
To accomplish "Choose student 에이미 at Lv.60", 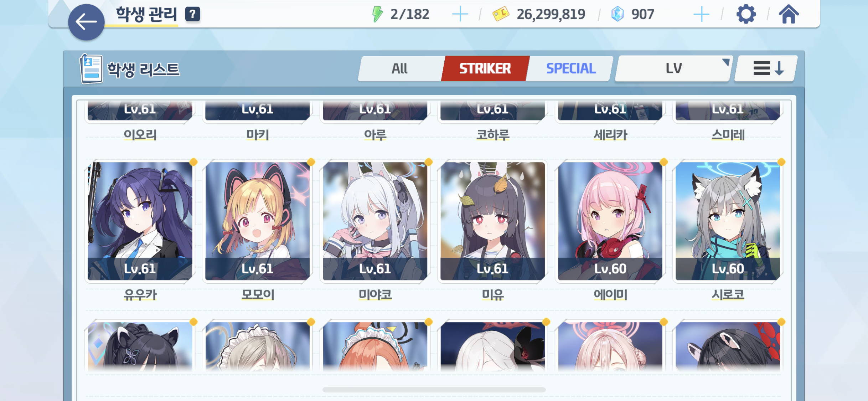I will coord(610,221).
